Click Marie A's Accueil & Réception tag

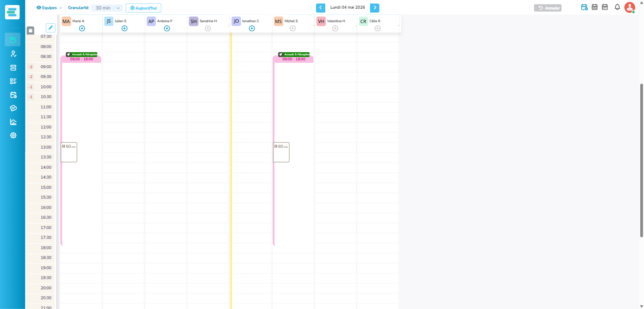point(82,54)
